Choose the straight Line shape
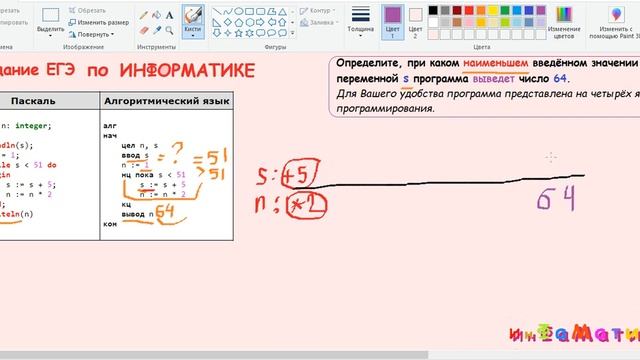 (217, 11)
